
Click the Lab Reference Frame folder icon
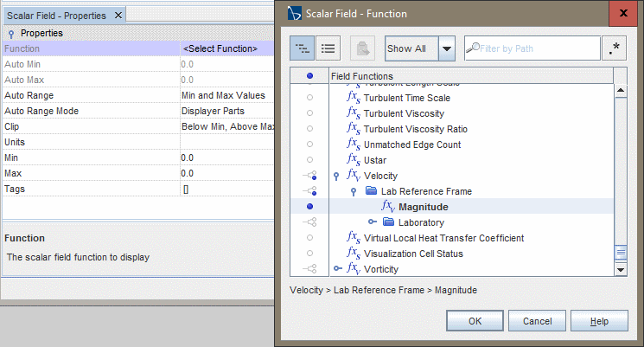click(372, 190)
